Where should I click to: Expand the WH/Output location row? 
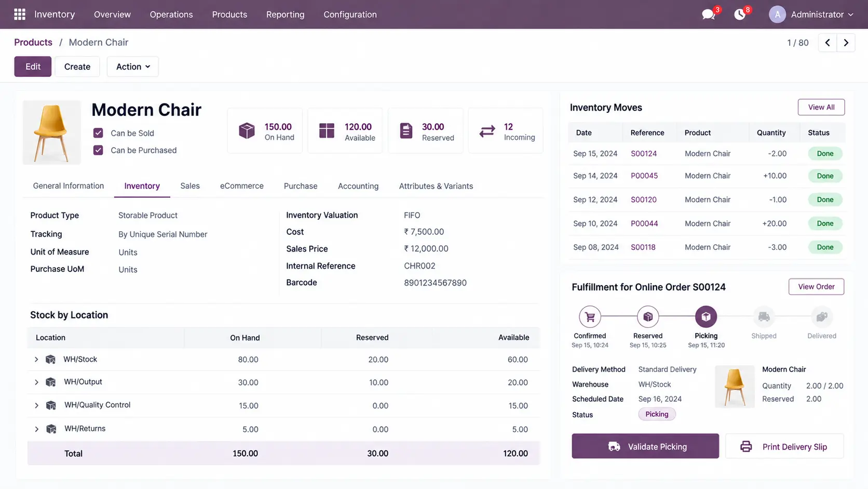pos(36,382)
